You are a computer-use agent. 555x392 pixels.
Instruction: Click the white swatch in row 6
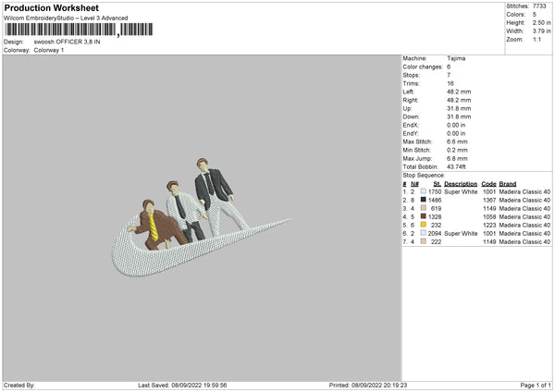pos(424,233)
